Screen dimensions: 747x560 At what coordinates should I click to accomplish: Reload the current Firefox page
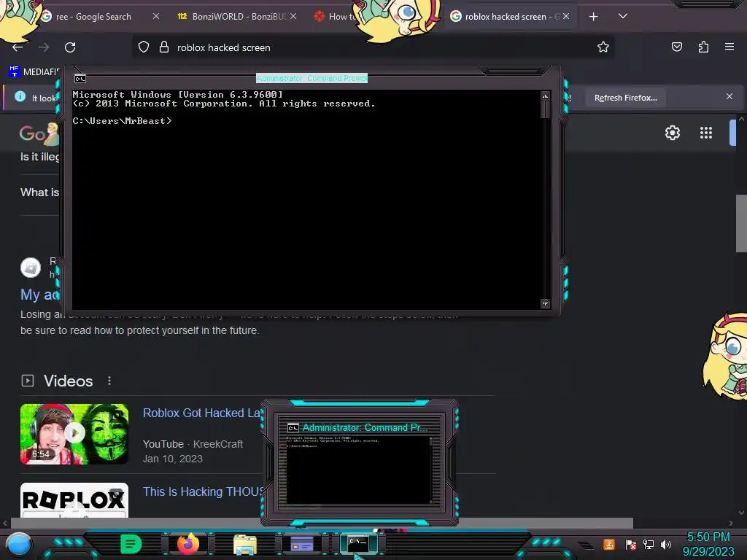click(70, 47)
